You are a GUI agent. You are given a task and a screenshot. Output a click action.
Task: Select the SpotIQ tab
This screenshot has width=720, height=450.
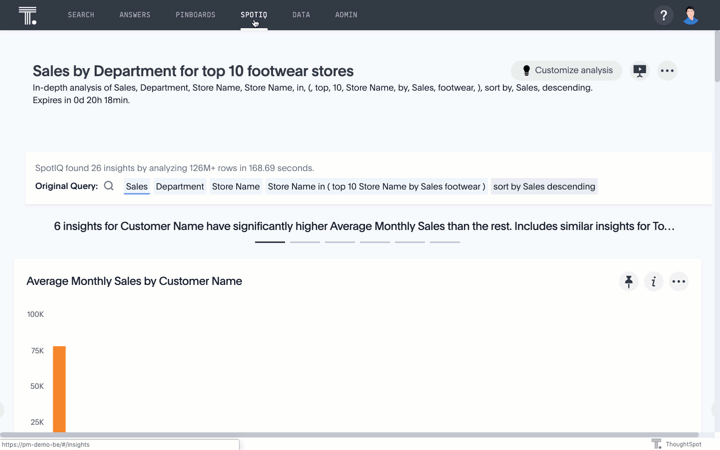[253, 15]
